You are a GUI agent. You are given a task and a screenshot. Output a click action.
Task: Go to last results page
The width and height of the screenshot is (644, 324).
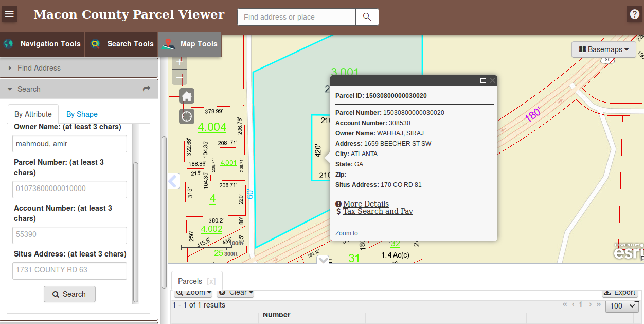pos(598,304)
